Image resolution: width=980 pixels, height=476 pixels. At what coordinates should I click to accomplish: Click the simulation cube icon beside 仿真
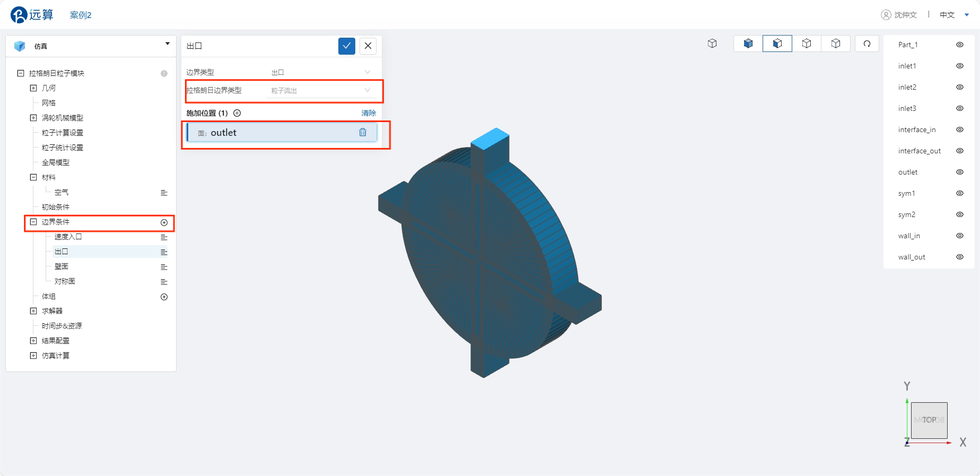[20, 46]
